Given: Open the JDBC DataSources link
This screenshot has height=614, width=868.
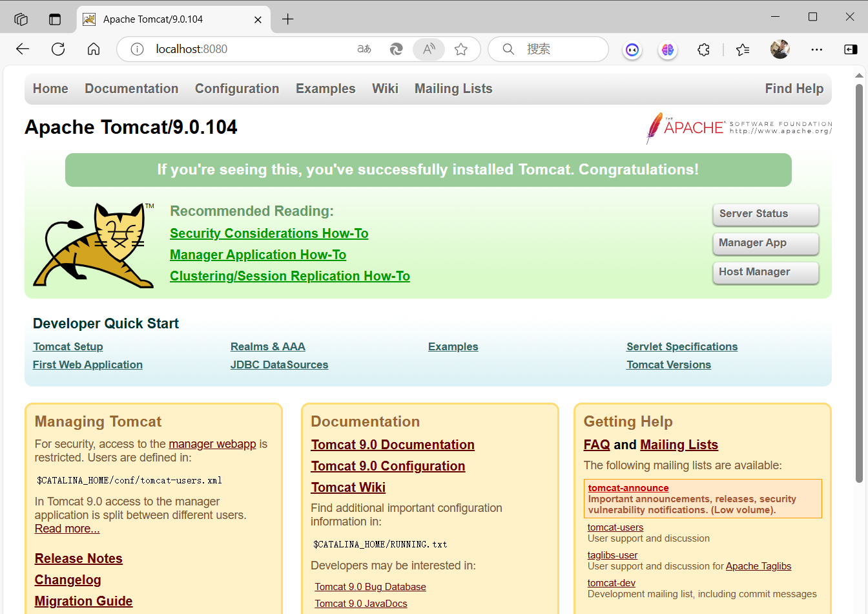Looking at the screenshot, I should click(x=279, y=365).
